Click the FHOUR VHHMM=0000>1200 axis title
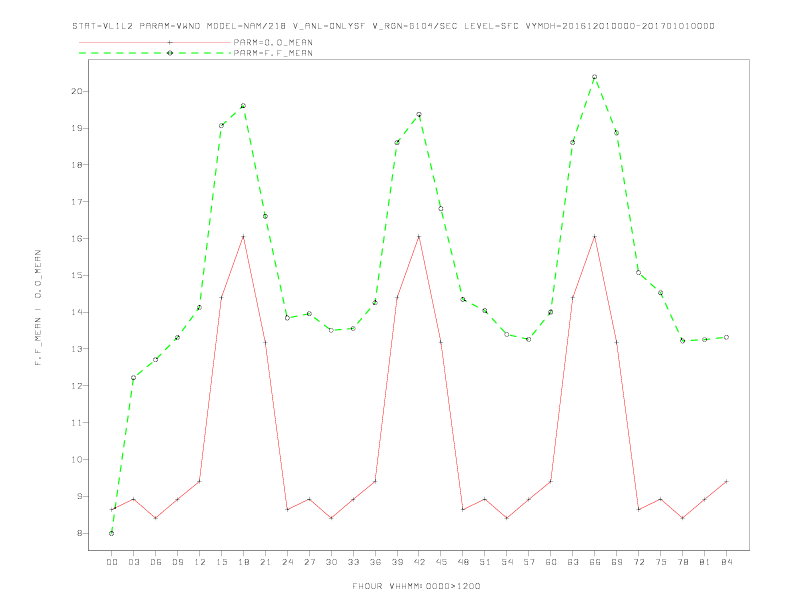The width and height of the screenshot is (792, 612). (x=416, y=586)
